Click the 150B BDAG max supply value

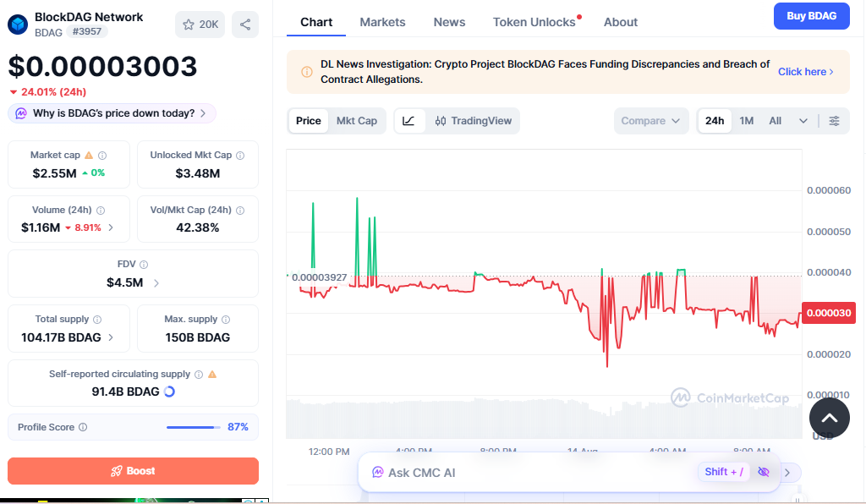197,337
